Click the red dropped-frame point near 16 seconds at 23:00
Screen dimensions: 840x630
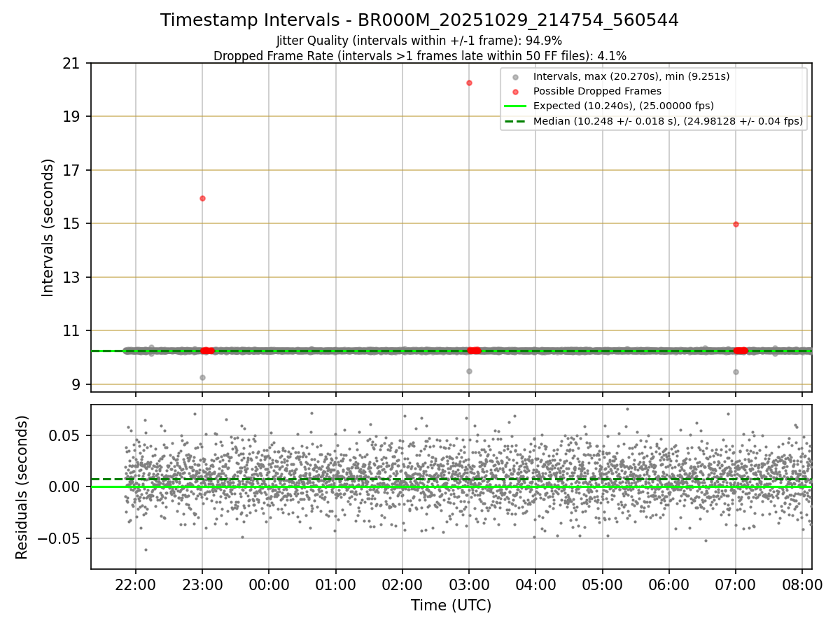(x=202, y=198)
